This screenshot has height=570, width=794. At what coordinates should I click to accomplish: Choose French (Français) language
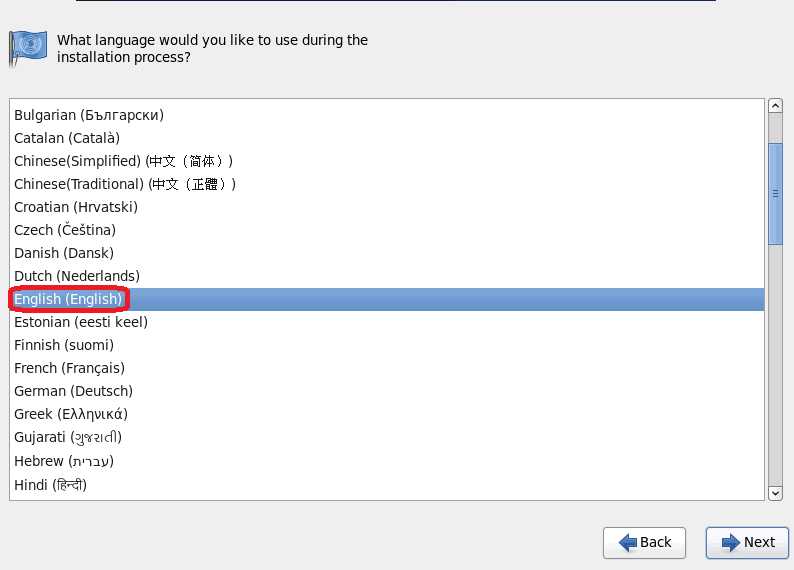[x=386, y=368]
